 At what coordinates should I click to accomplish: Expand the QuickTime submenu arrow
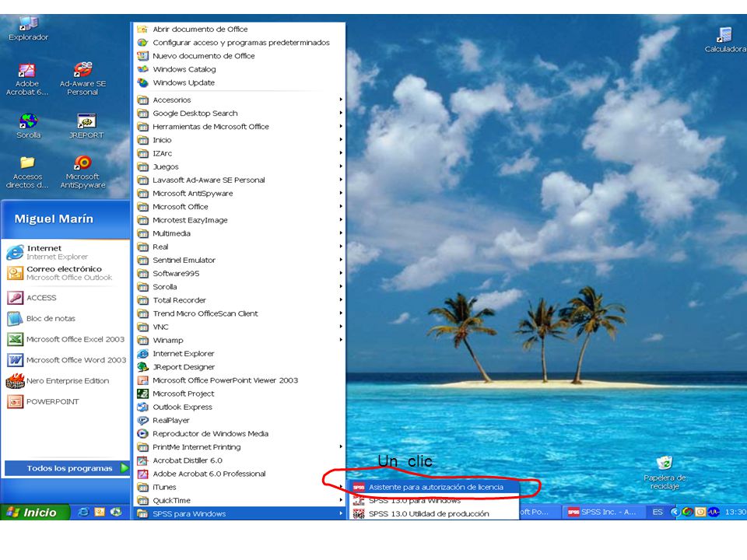point(341,500)
